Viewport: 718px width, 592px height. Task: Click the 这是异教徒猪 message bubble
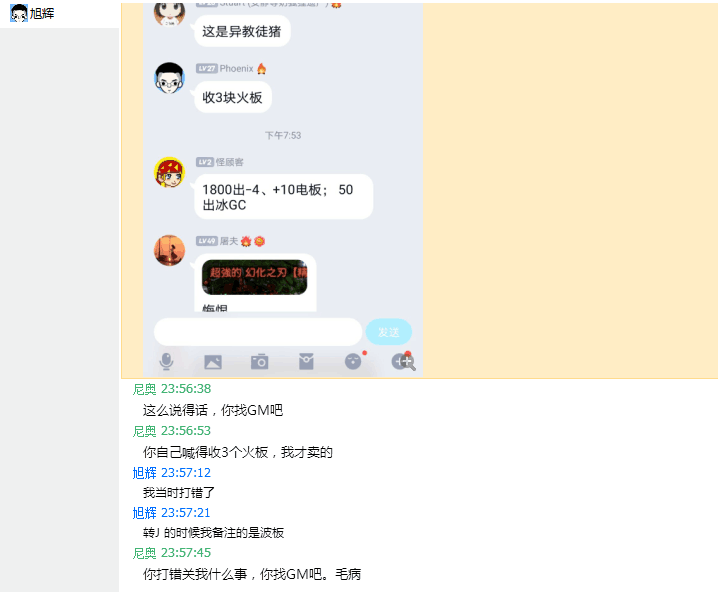pyautogui.click(x=242, y=31)
